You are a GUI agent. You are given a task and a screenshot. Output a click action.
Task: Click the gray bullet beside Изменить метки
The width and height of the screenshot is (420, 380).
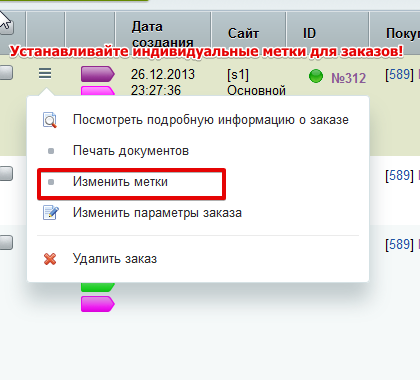coord(51,182)
